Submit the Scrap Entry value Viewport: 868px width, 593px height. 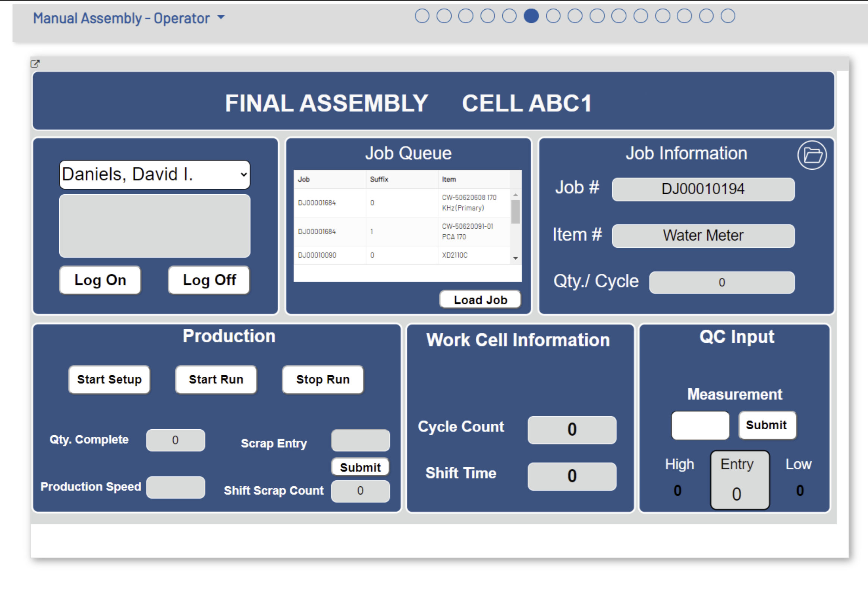[x=360, y=467]
